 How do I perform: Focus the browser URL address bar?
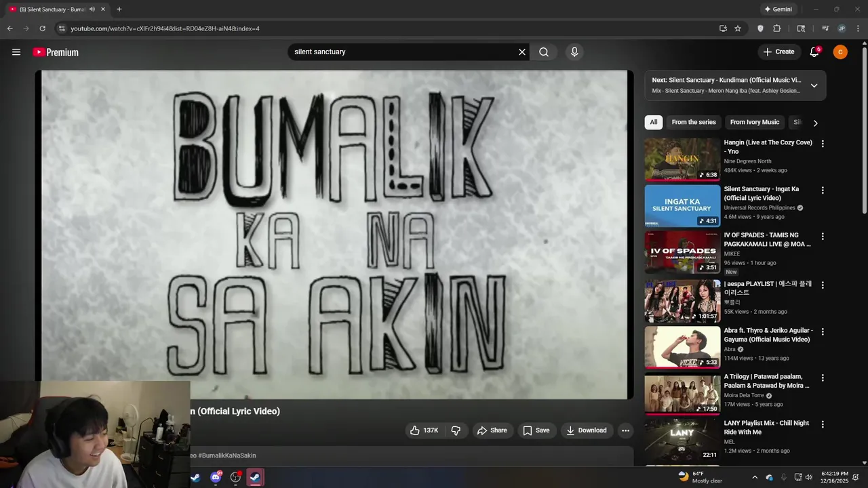(x=387, y=28)
